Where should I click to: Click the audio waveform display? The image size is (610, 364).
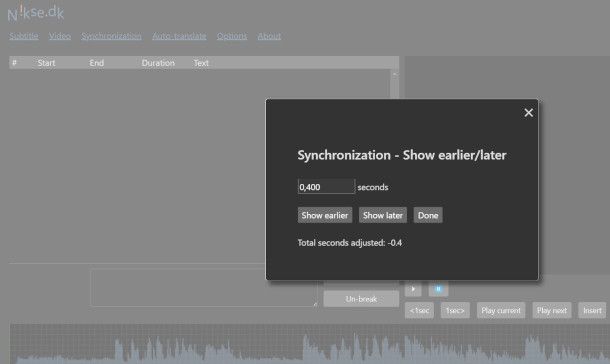(x=310, y=344)
